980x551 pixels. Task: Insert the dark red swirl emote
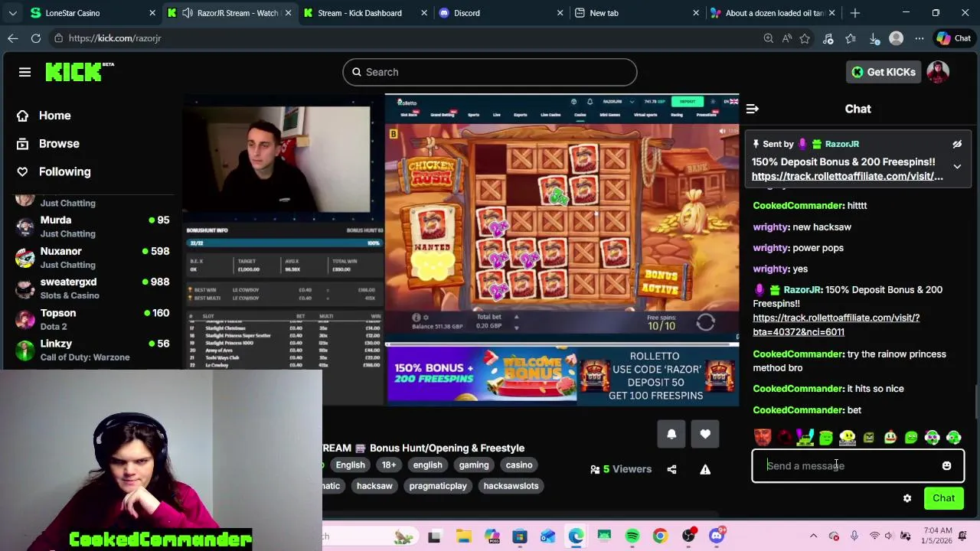[784, 437]
